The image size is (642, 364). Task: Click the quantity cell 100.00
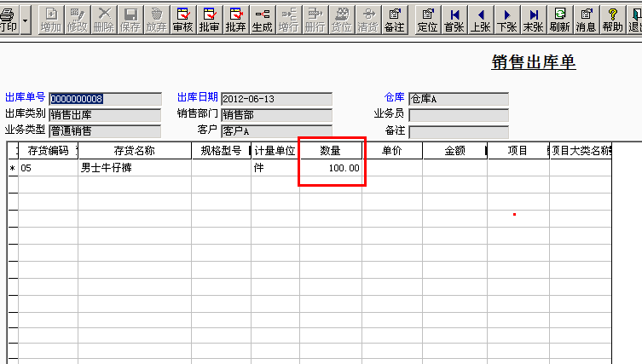click(331, 168)
